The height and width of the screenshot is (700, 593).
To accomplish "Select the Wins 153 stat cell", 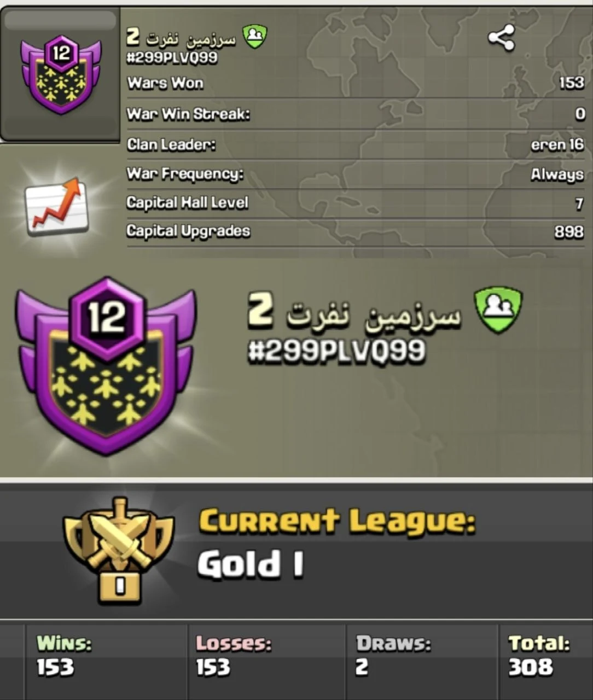I will click(x=106, y=661).
